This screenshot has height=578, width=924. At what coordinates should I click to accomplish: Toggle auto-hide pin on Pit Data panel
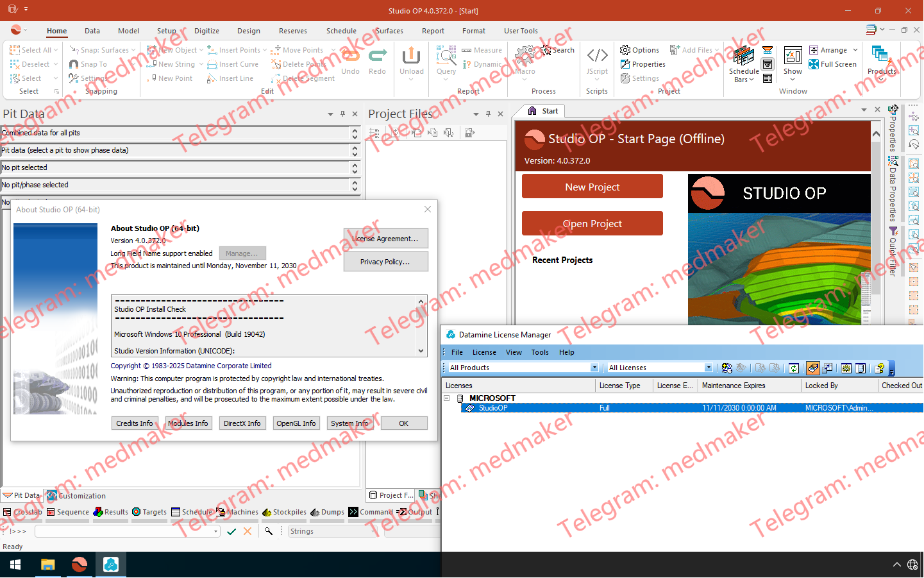[x=342, y=114]
